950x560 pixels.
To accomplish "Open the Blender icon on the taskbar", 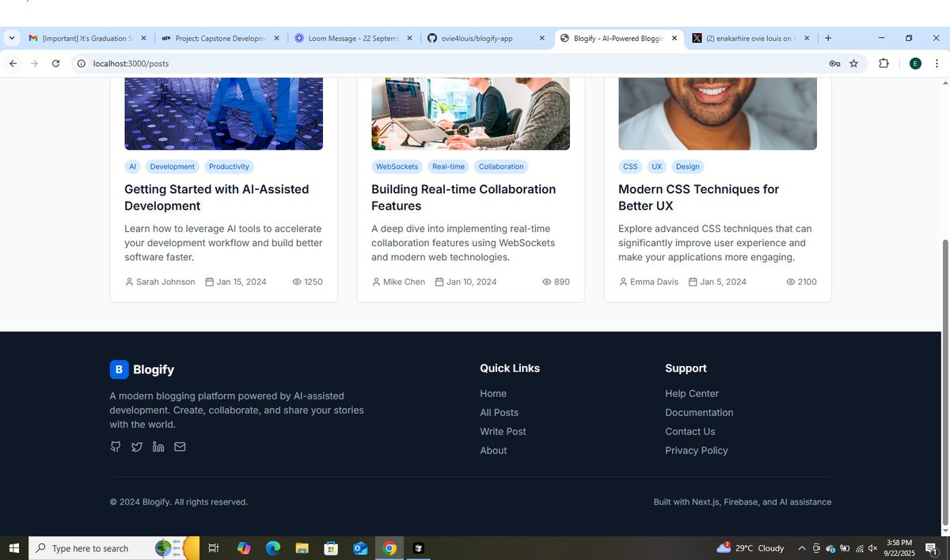I will 417,547.
